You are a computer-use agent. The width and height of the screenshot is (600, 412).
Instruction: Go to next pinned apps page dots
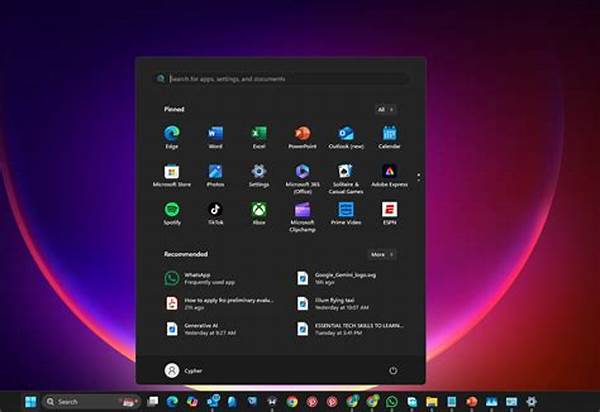point(419,177)
